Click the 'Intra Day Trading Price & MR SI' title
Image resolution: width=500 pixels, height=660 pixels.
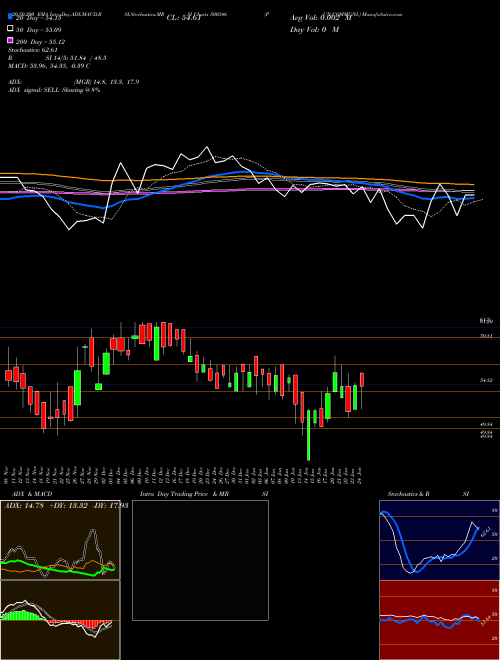point(204,494)
